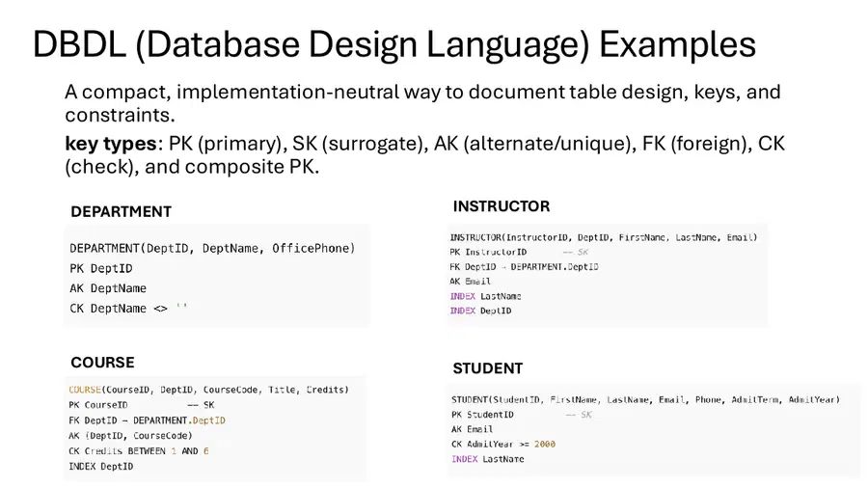Click the DEPARTMENT(DeptID, DeptName, OfficePhone) line

tap(212, 249)
